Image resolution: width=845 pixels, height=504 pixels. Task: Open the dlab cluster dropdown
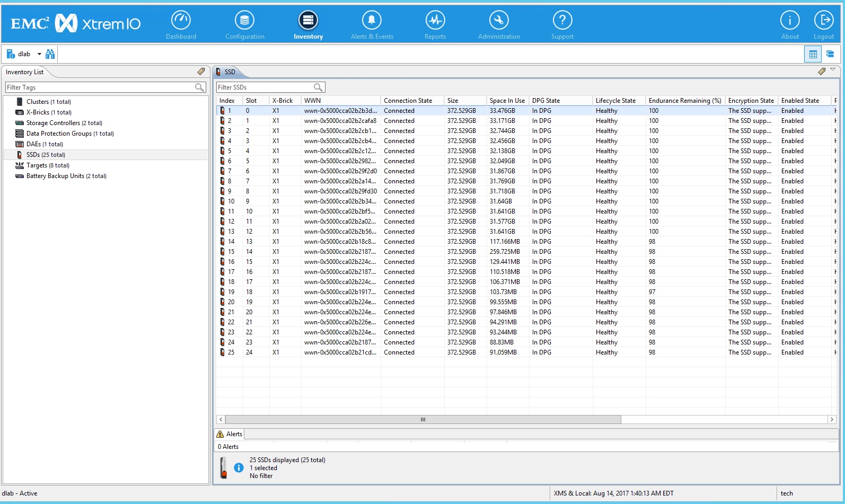tap(39, 54)
